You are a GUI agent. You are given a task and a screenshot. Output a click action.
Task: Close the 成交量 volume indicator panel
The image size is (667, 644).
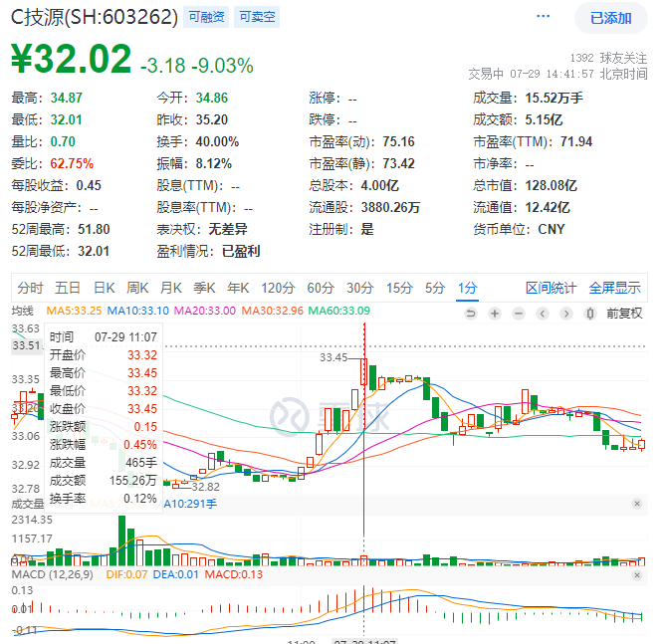tap(637, 504)
